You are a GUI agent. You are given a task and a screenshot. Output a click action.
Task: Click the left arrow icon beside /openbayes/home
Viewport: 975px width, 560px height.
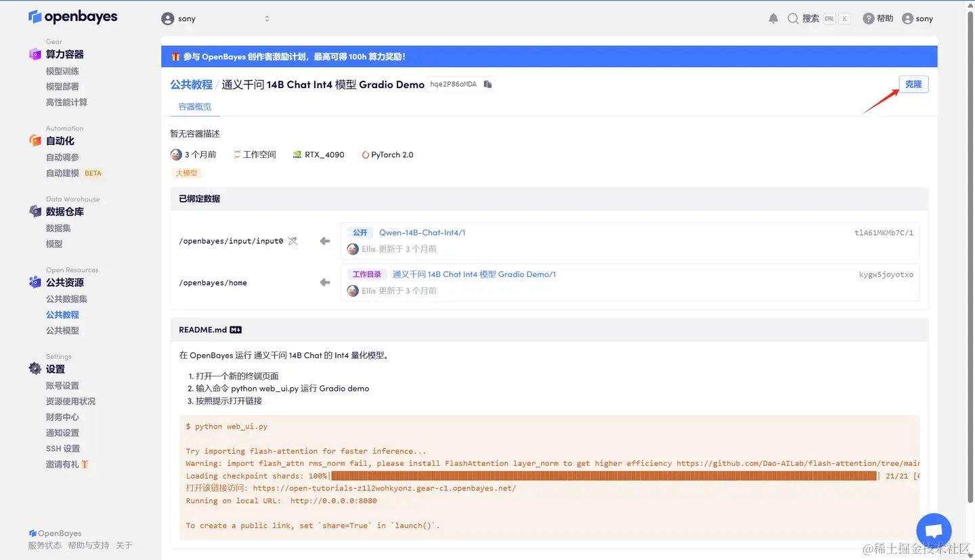coord(325,282)
